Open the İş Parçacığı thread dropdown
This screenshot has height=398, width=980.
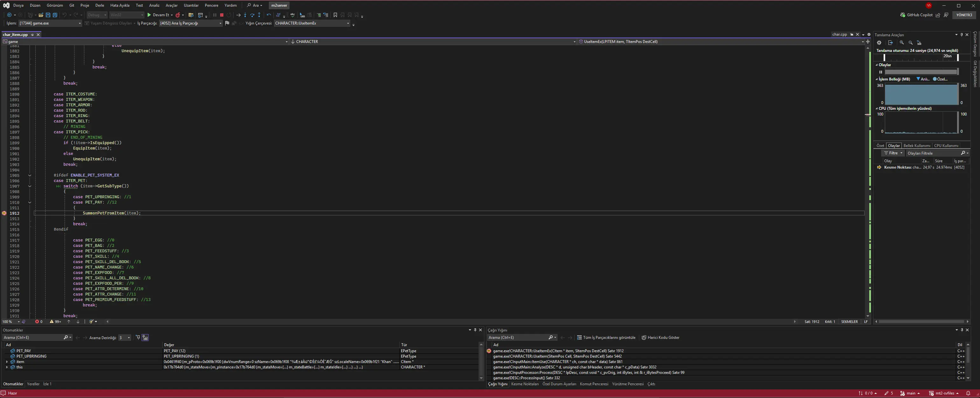pyautogui.click(x=191, y=23)
